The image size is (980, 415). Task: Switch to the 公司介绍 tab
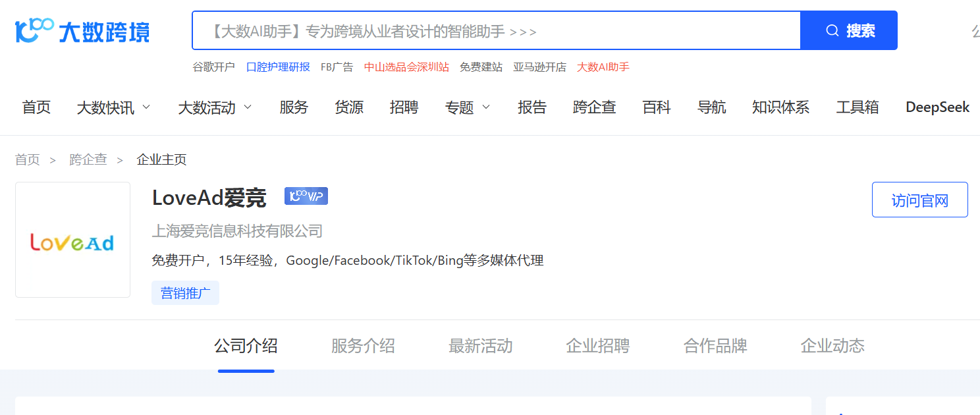pos(246,346)
